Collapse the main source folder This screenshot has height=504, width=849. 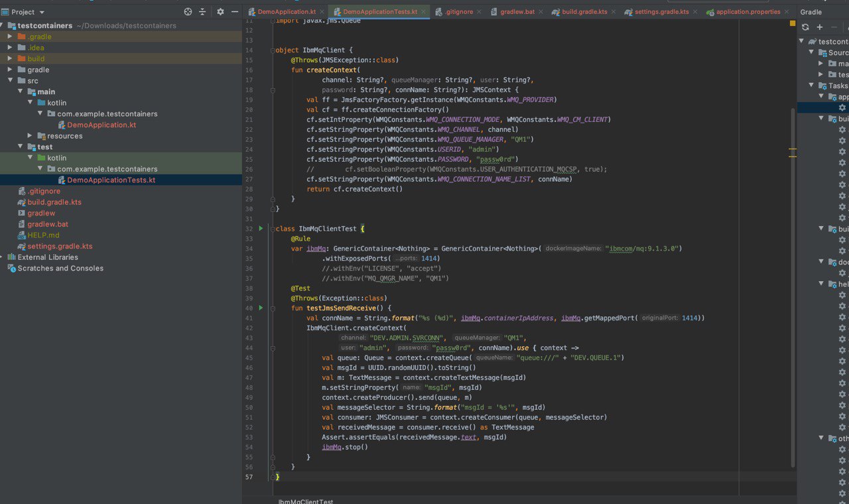21,92
